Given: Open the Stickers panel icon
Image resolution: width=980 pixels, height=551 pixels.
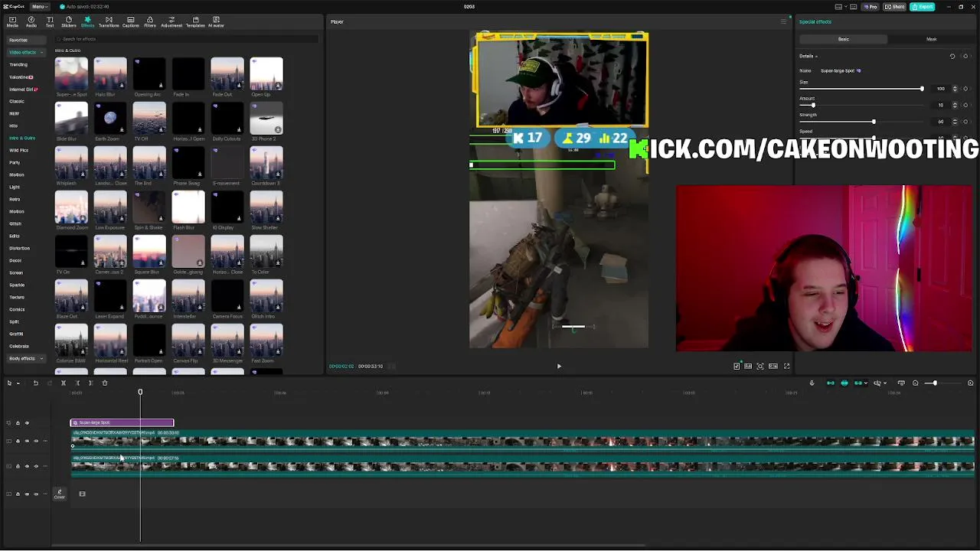Looking at the screenshot, I should coord(69,21).
